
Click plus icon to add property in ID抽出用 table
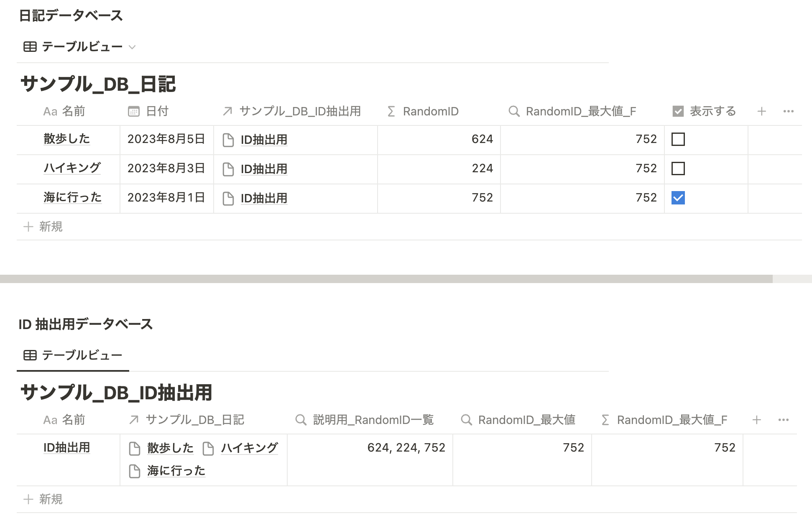point(756,420)
